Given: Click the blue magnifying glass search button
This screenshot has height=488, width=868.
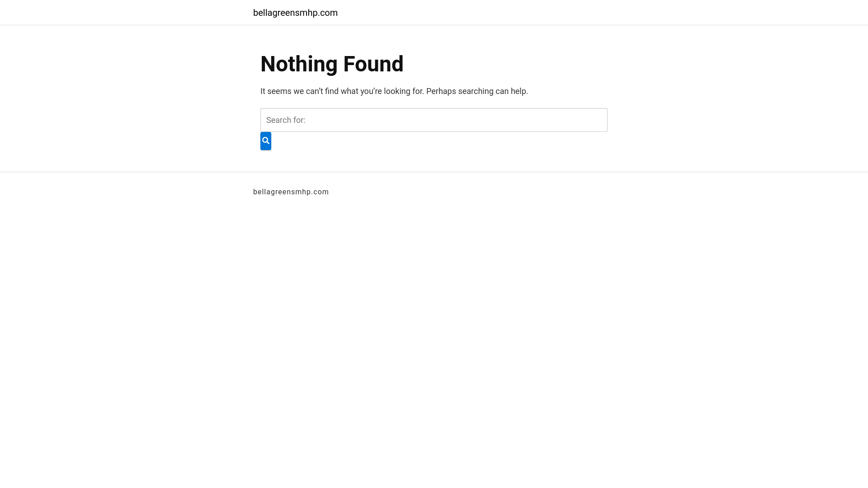Looking at the screenshot, I should pyautogui.click(x=266, y=141).
